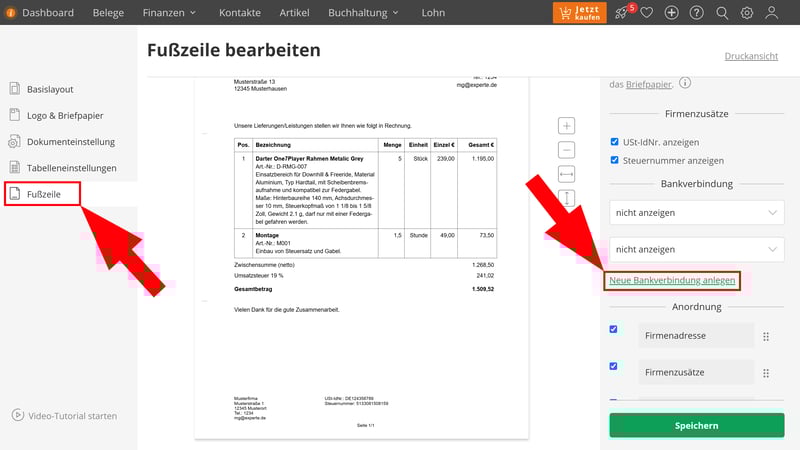Fit preview to height icon

pos(566,198)
